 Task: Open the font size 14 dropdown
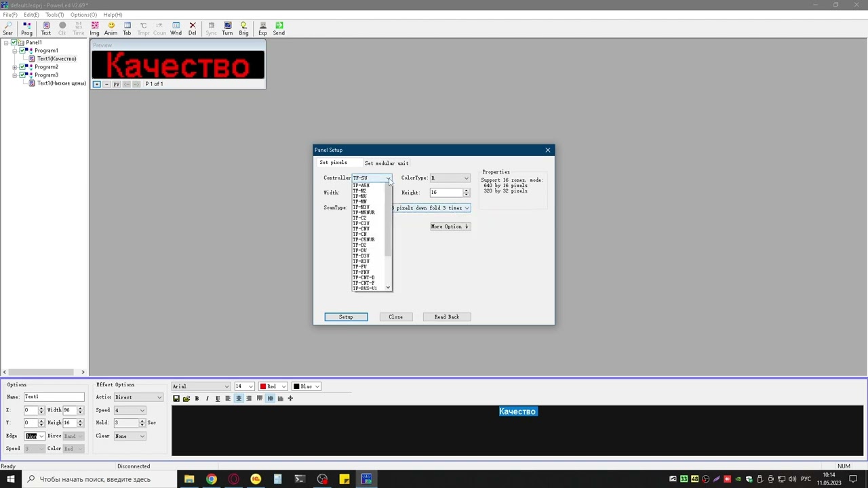(244, 386)
